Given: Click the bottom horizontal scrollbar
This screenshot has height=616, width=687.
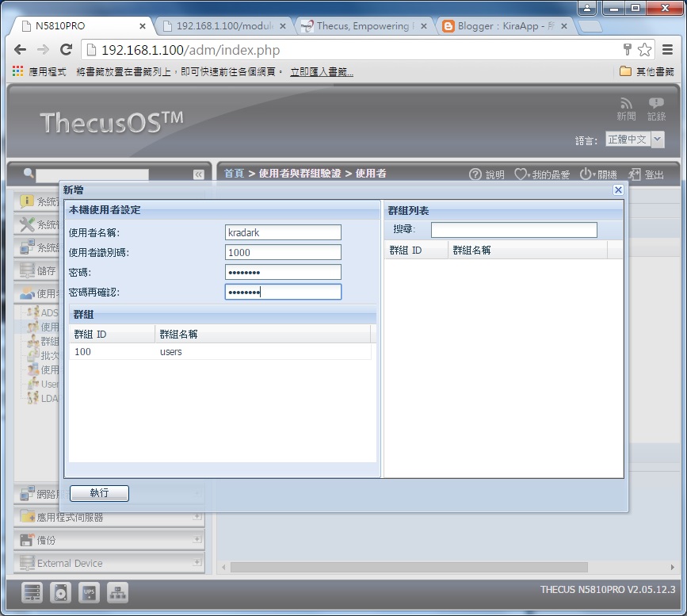Looking at the screenshot, I should pyautogui.click(x=409, y=568).
